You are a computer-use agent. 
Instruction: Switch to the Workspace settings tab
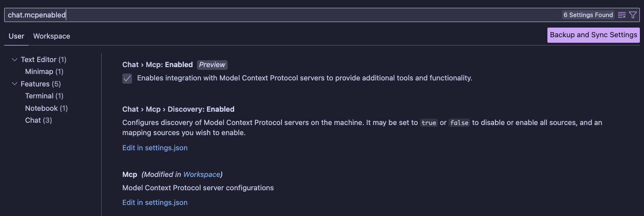click(52, 36)
